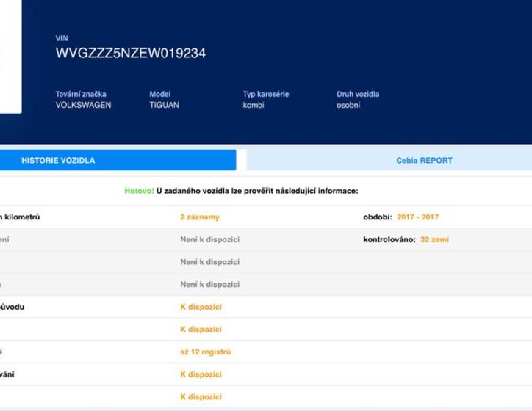Image resolution: width=532 pixels, height=411 pixels.
Task: Click the 'Model' label
Action: (159, 94)
